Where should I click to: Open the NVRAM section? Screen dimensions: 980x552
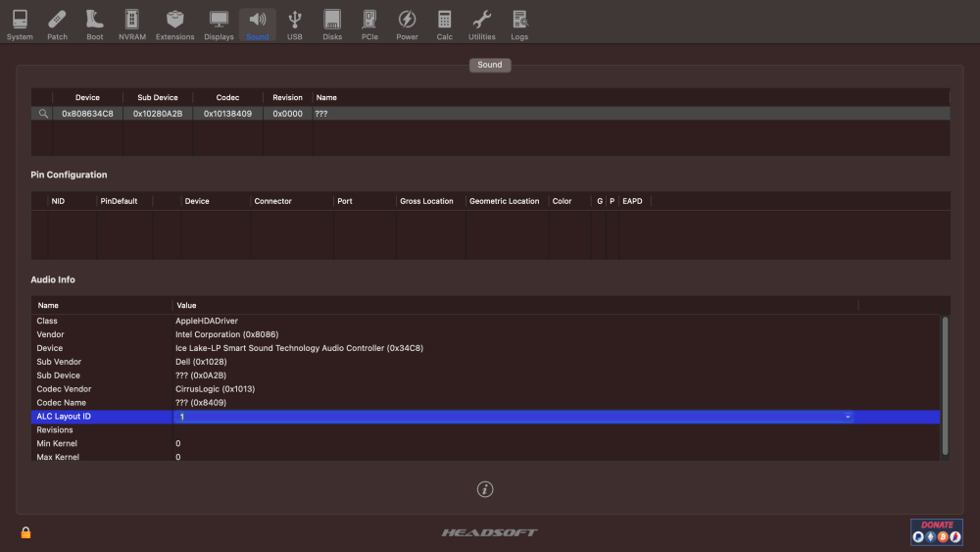tap(132, 25)
